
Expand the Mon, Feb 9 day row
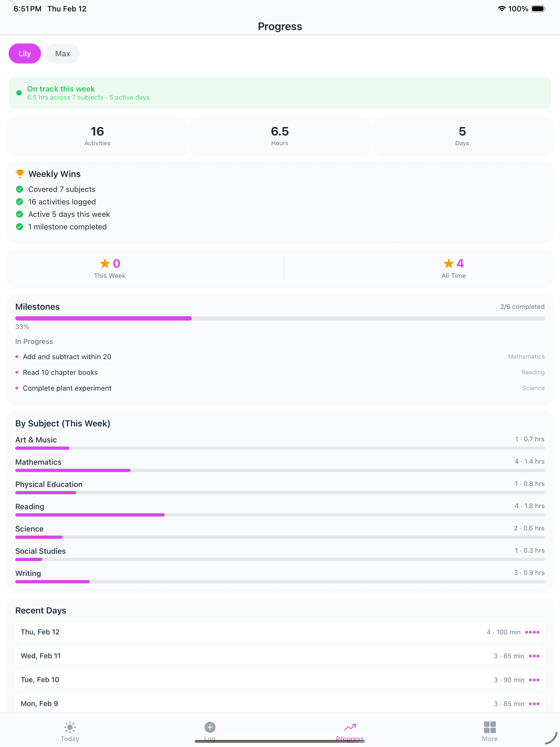pyautogui.click(x=280, y=703)
